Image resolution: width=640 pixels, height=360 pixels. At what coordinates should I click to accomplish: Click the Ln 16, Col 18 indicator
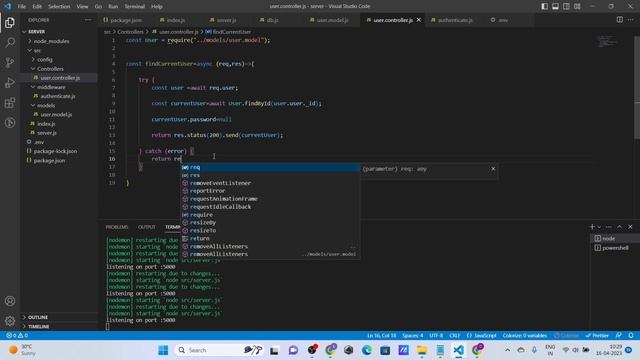pyautogui.click(x=381, y=335)
